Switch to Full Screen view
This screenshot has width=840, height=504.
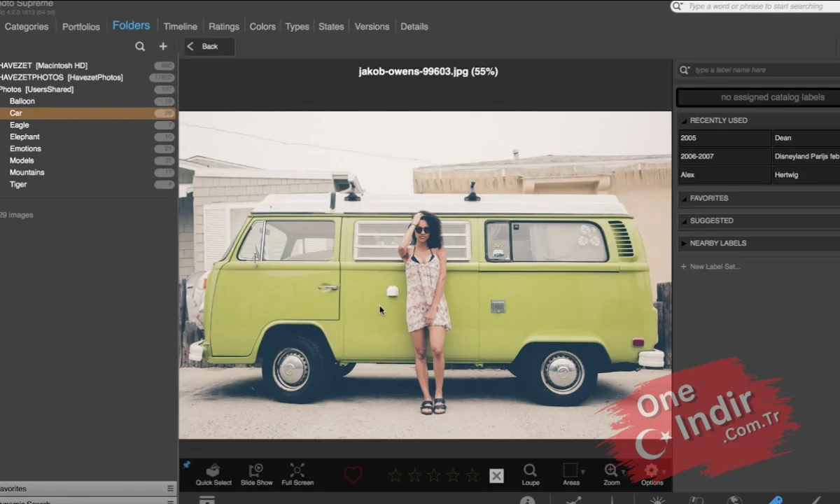coord(297,474)
